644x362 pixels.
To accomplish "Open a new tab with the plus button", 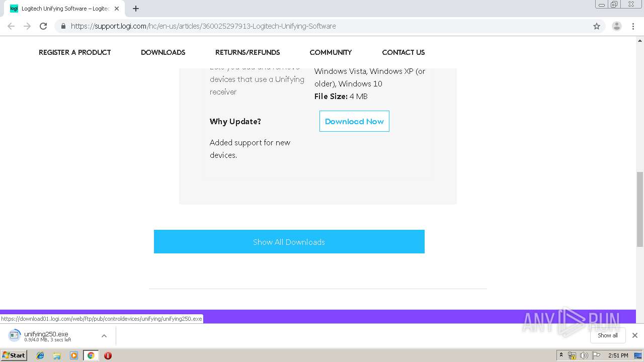I will [x=136, y=9].
